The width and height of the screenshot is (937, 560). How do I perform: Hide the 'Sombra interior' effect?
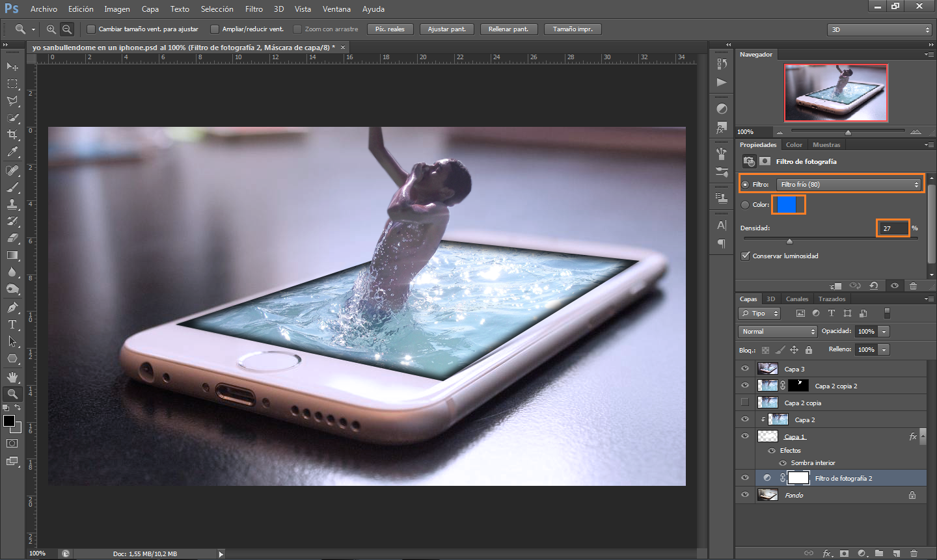[783, 463]
